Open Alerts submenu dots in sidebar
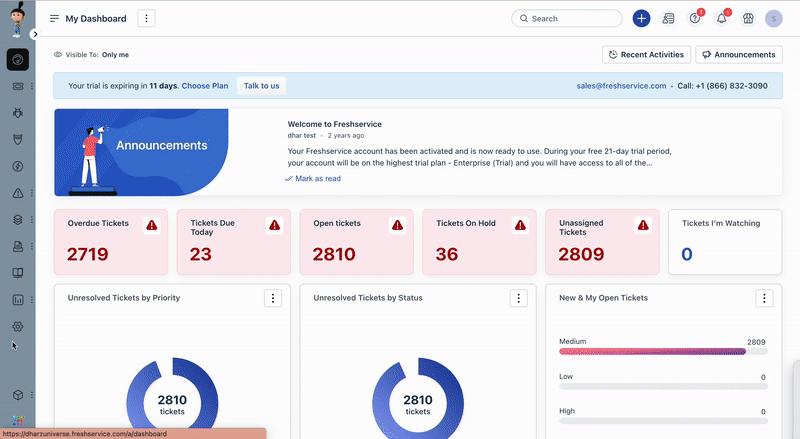This screenshot has width=800, height=439. coord(32,193)
